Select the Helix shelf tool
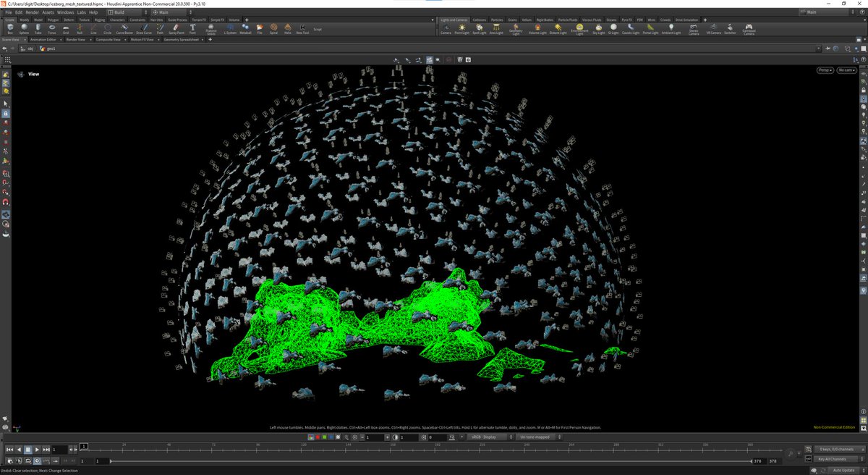868x475 pixels. tap(287, 29)
